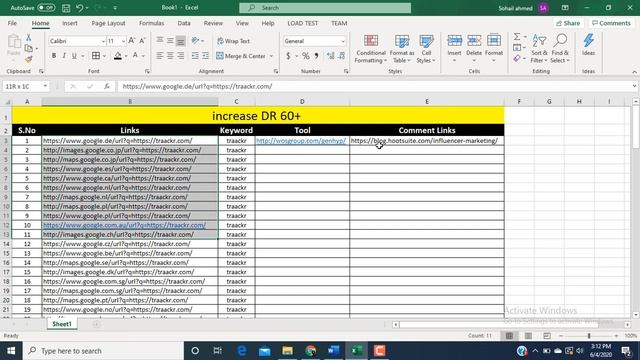The width and height of the screenshot is (640, 360).
Task: Click the Comma Style icon
Action: tap(316, 56)
